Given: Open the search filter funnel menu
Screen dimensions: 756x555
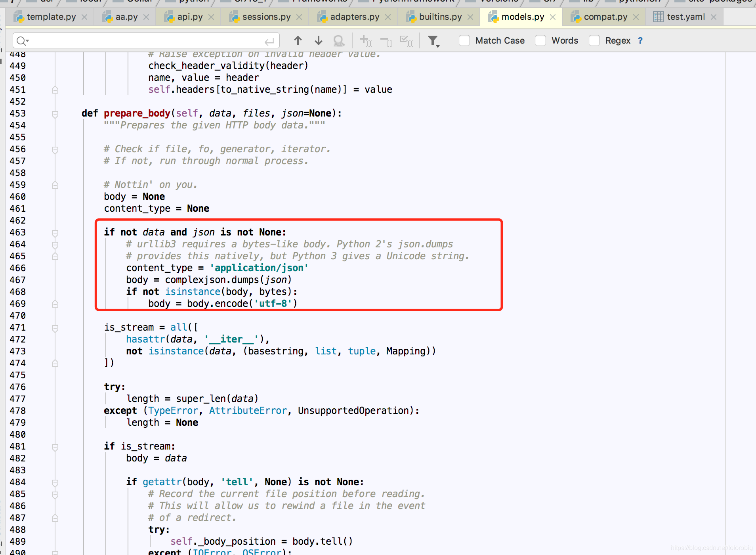Looking at the screenshot, I should click(x=434, y=41).
